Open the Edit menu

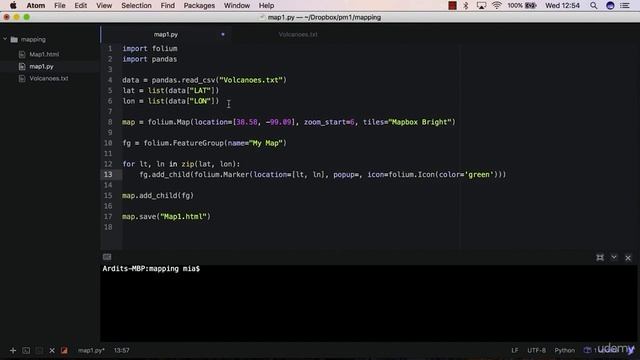(80, 5)
